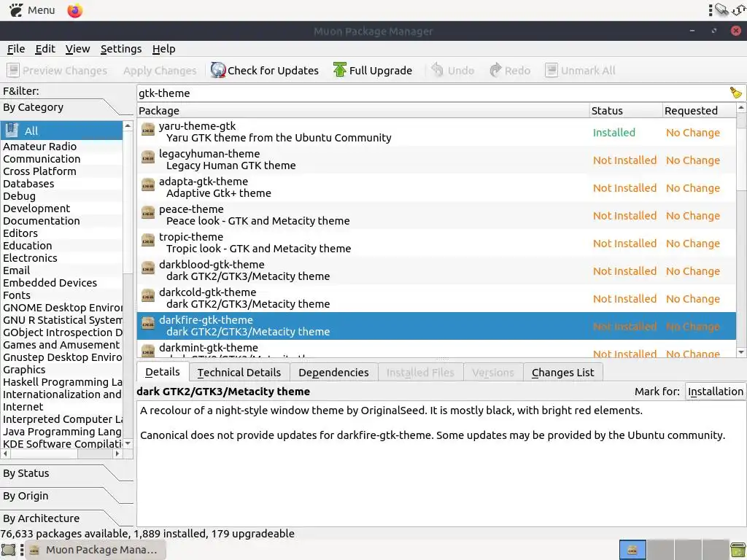Click the yaru-theme-gtk Installed status

coord(614,133)
